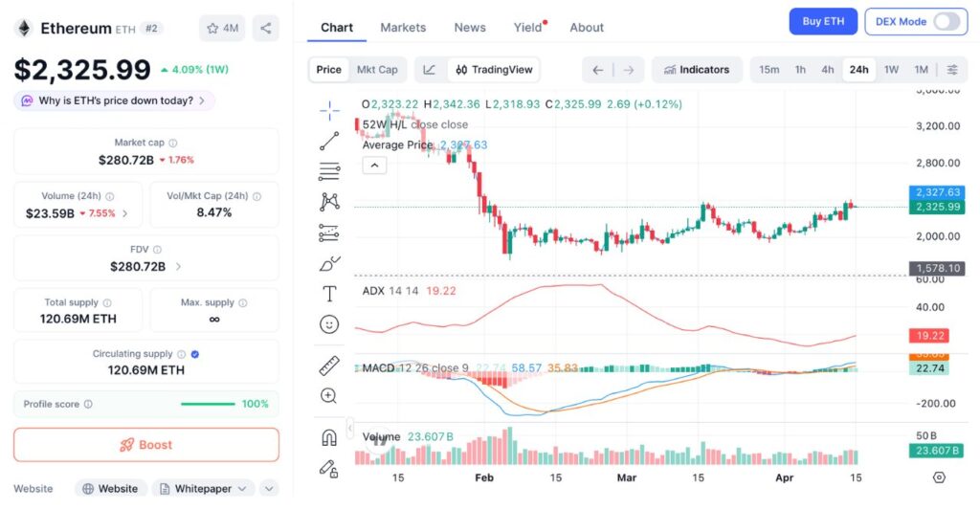Click the share icon next to Ethereum
The width and height of the screenshot is (980, 510).
266,28
